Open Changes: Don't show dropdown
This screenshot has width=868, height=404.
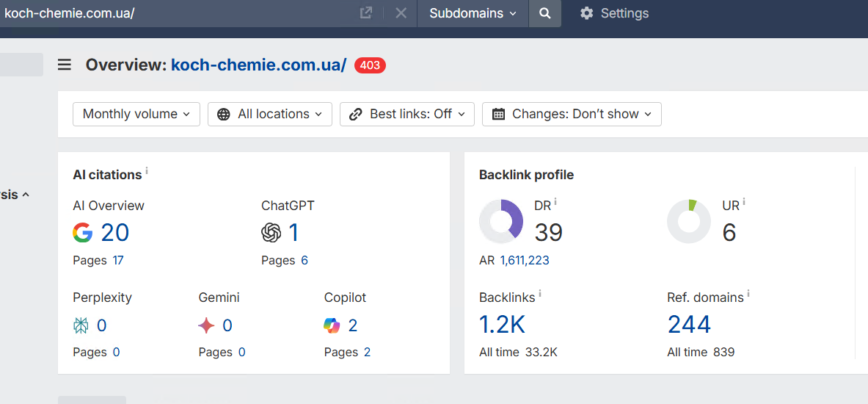pyautogui.click(x=572, y=114)
